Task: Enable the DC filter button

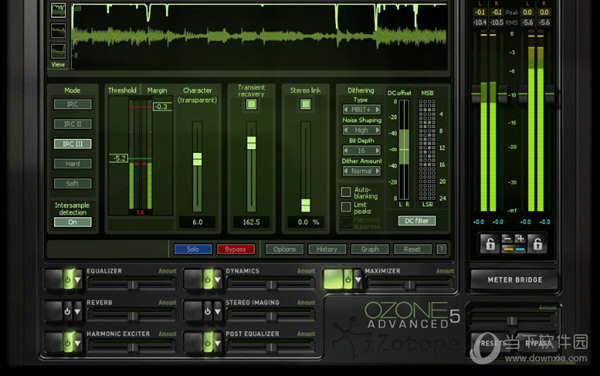Action: click(x=417, y=221)
